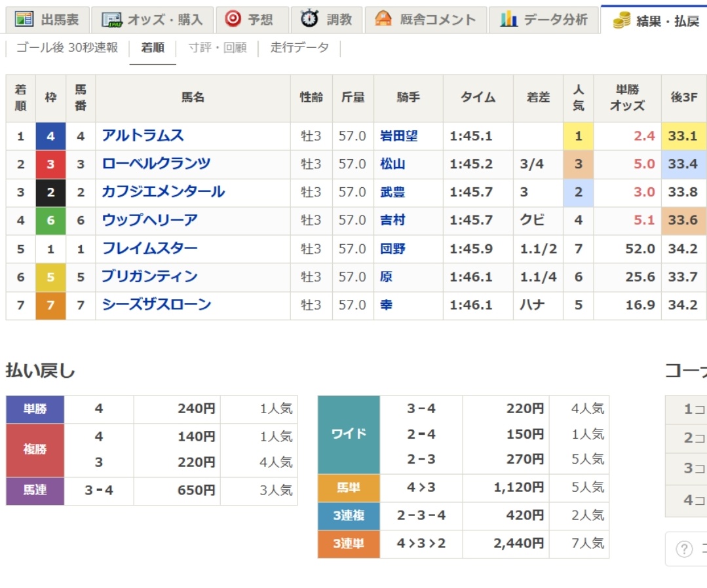Image resolution: width=707 pixels, height=588 pixels.
Task: Click odds value 52.0
Action: tap(640, 249)
